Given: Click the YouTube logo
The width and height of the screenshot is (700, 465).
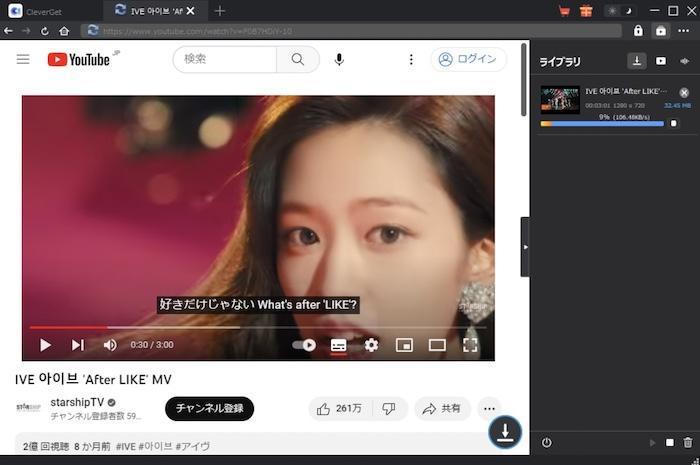Looking at the screenshot, I should (79, 59).
